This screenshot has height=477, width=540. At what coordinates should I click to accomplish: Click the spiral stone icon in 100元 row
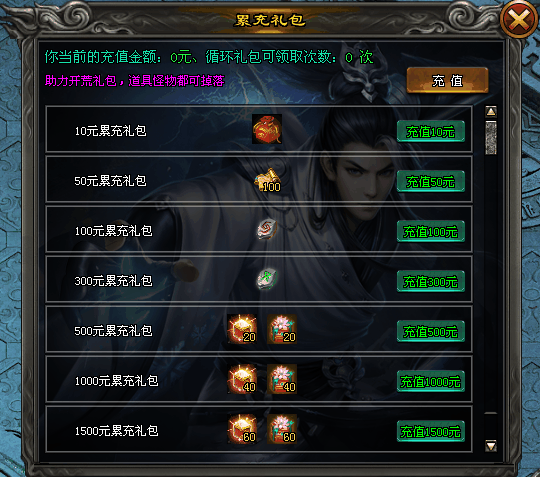pos(267,229)
